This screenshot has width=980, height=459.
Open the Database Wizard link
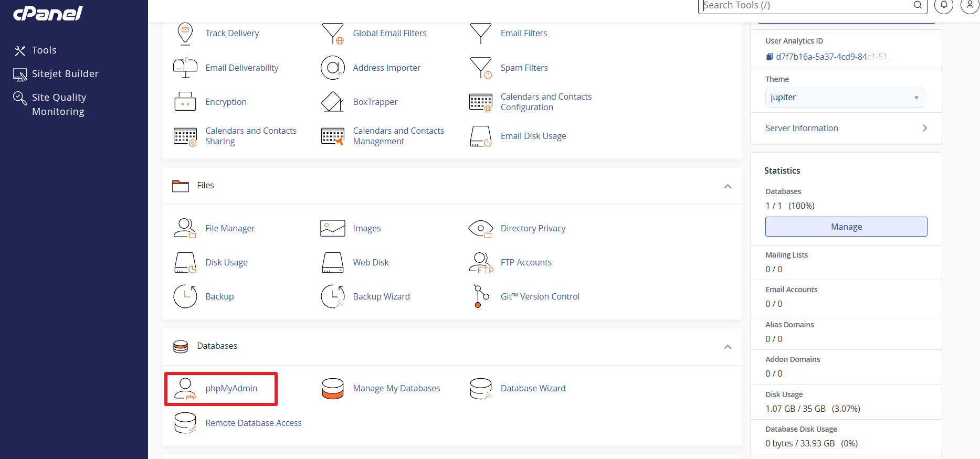[533, 389]
